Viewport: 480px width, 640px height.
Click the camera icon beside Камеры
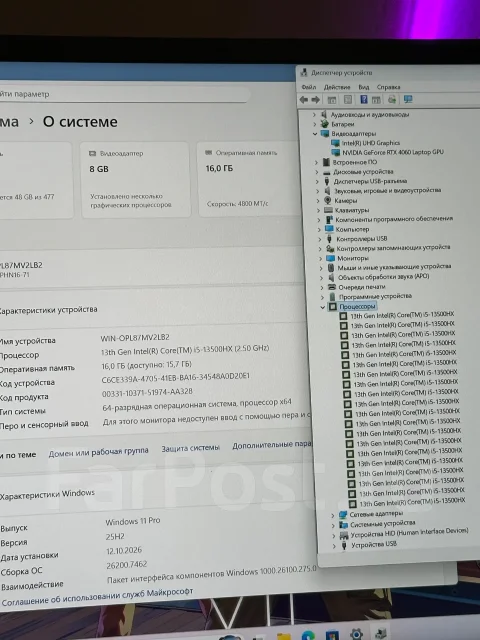[x=328, y=200]
